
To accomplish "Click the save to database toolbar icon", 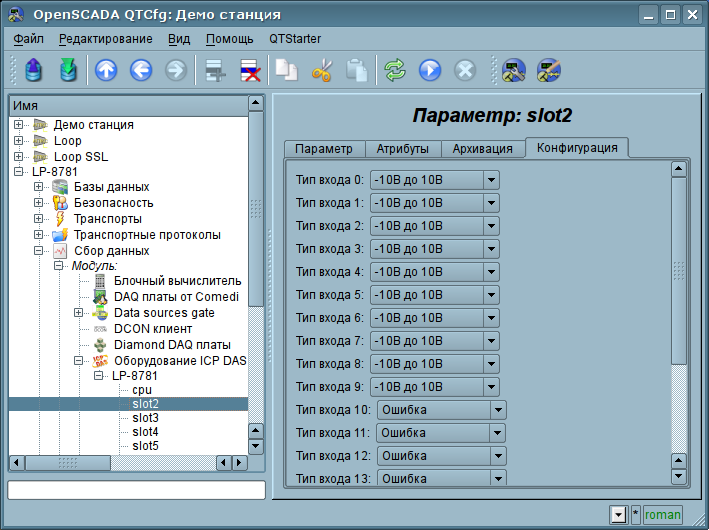I will (x=68, y=70).
